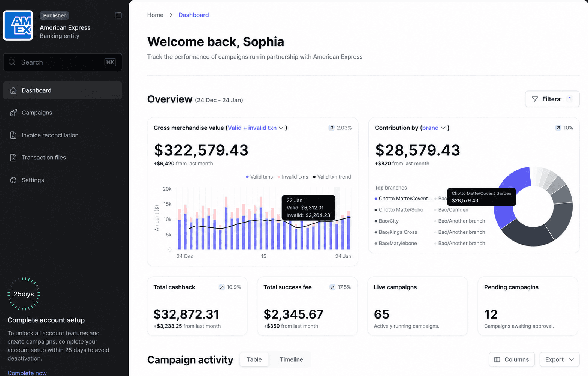Switch to the Timeline tab
Image resolution: width=588 pixels, height=376 pixels.
(x=292, y=359)
